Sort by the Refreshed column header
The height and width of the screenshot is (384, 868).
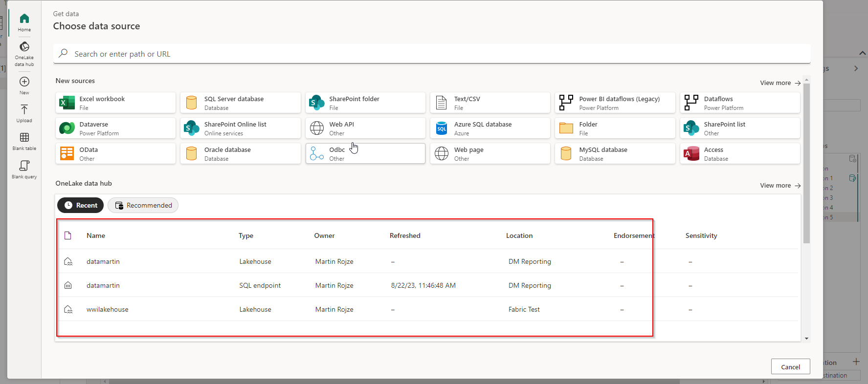click(x=405, y=235)
